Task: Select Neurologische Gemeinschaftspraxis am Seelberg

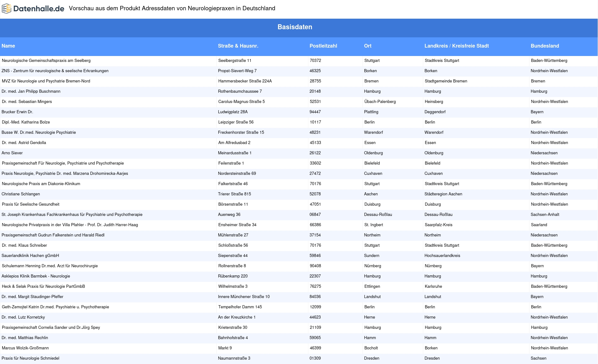Action: tap(46, 61)
